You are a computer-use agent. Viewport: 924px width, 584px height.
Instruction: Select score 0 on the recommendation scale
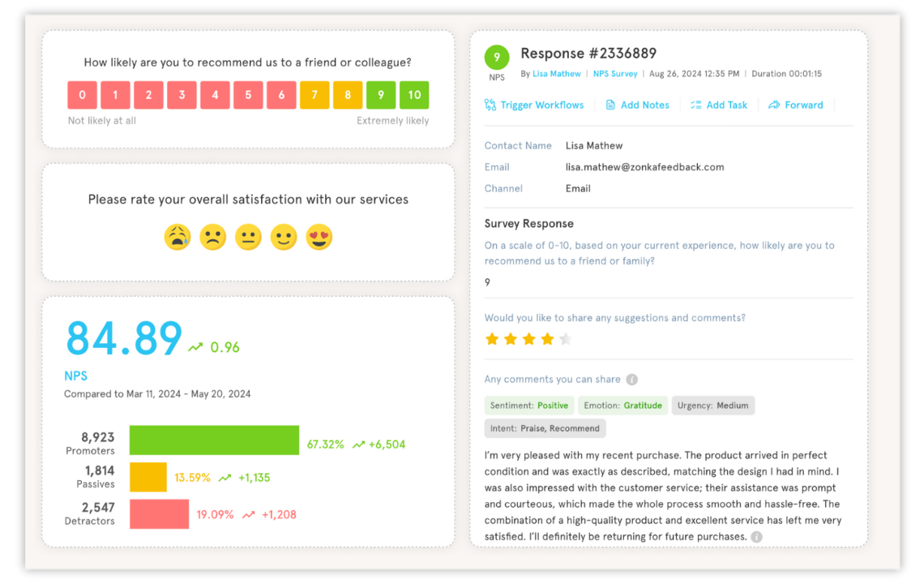(82, 95)
